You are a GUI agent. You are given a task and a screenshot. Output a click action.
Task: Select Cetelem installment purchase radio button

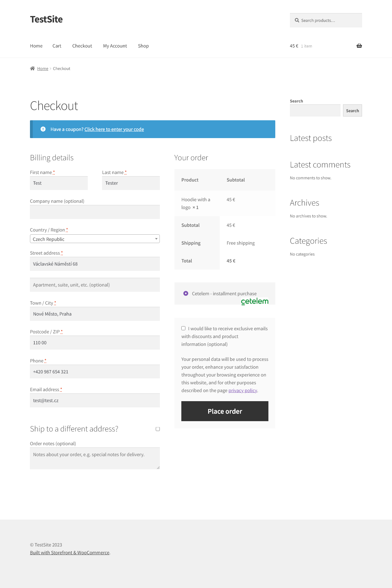point(186,293)
